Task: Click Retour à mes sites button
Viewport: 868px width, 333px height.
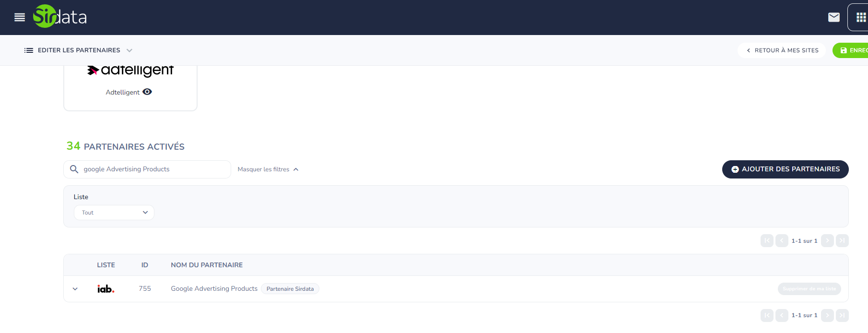Action: point(782,50)
